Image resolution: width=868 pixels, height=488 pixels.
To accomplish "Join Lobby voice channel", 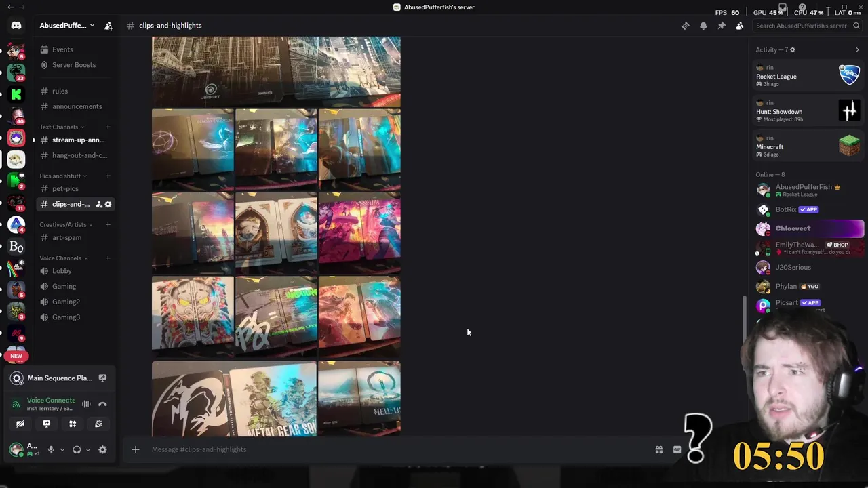I will (x=75, y=271).
